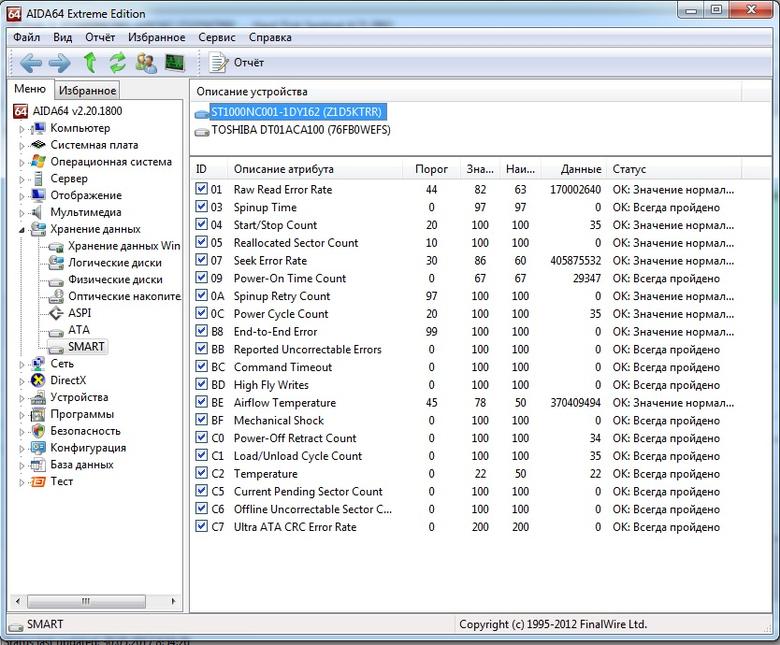Open the Вид menu

(x=63, y=37)
